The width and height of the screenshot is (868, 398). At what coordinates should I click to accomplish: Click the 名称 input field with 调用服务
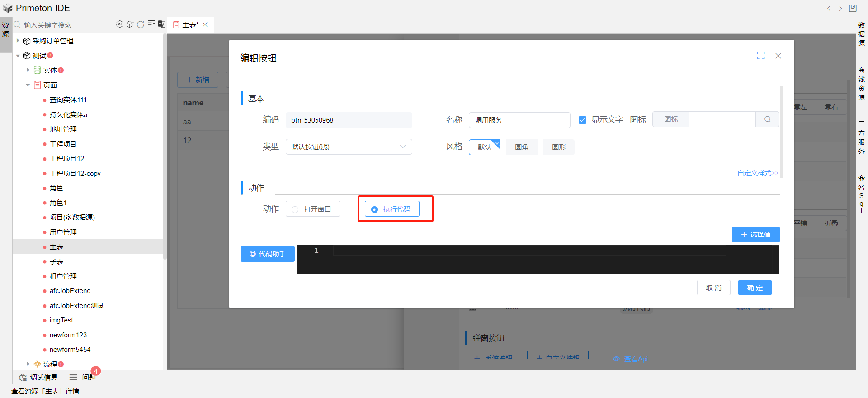click(x=519, y=120)
